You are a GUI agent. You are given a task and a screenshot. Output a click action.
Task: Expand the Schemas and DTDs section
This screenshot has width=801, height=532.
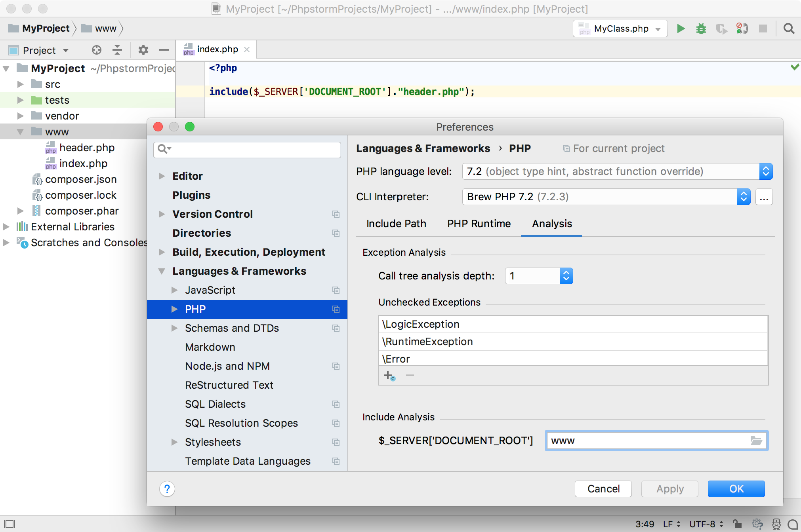[x=175, y=327]
